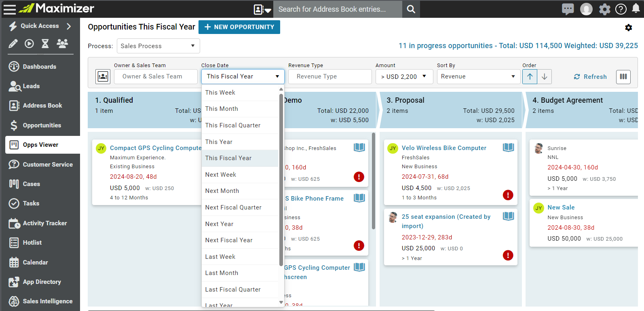Screen dimensions: 644x311
Task: Open the chat messages icon
Action: pyautogui.click(x=568, y=9)
